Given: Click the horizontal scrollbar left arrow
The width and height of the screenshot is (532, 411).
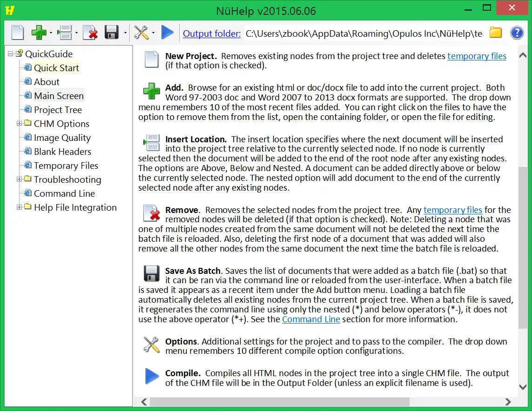Looking at the screenshot, I should [x=144, y=402].
